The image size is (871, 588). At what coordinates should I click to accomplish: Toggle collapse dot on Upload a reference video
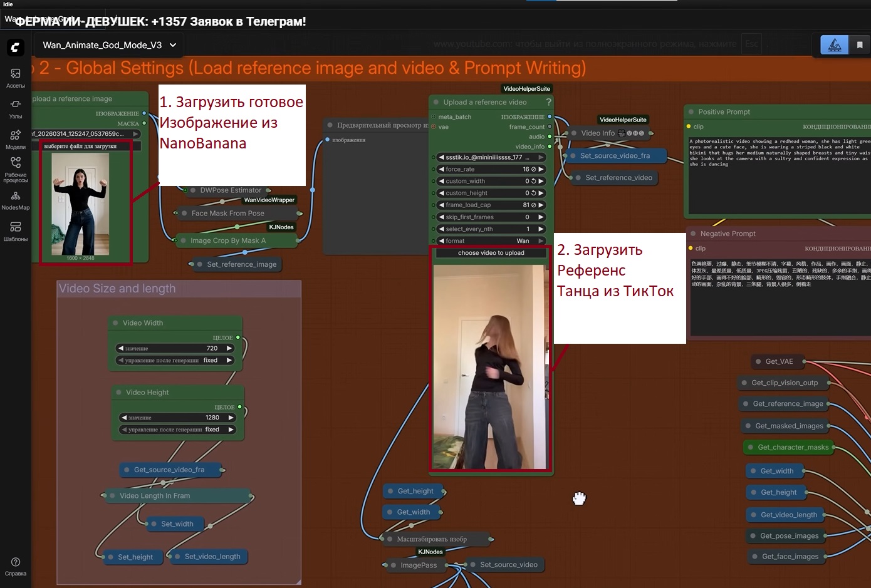click(x=435, y=102)
